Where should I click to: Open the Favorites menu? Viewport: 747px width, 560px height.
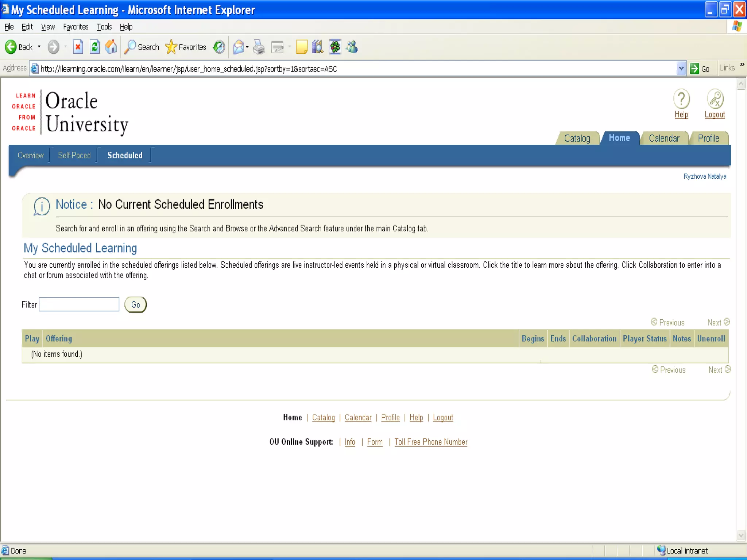point(76,27)
